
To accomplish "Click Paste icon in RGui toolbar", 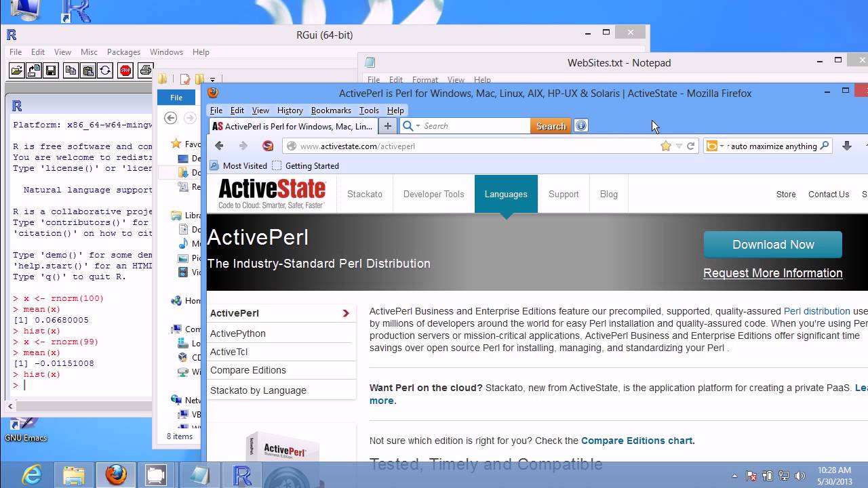I will [87, 70].
